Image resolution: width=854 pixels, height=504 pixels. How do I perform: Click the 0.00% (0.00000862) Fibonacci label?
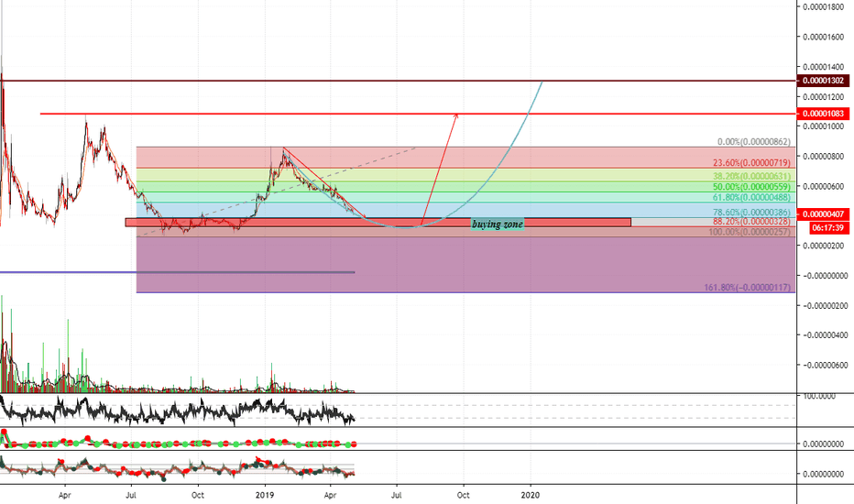coord(753,142)
